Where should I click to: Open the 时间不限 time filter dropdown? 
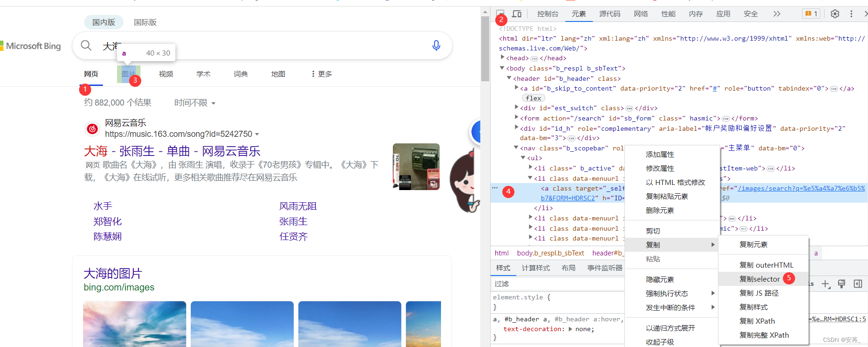pyautogui.click(x=195, y=103)
